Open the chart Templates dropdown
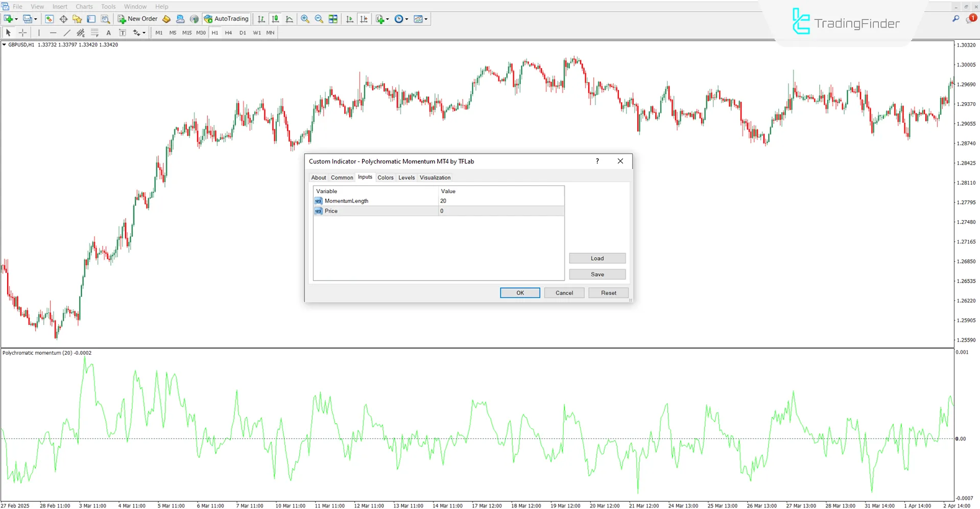980x509 pixels. point(421,19)
